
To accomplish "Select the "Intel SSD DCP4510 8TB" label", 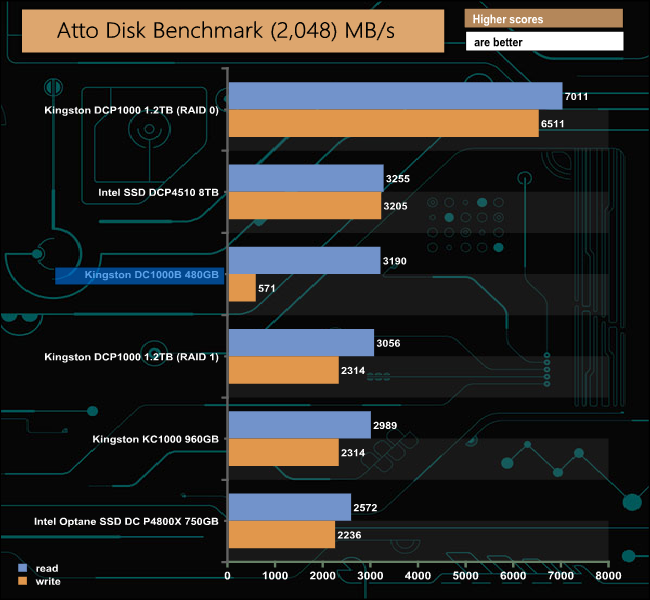I will [158, 192].
